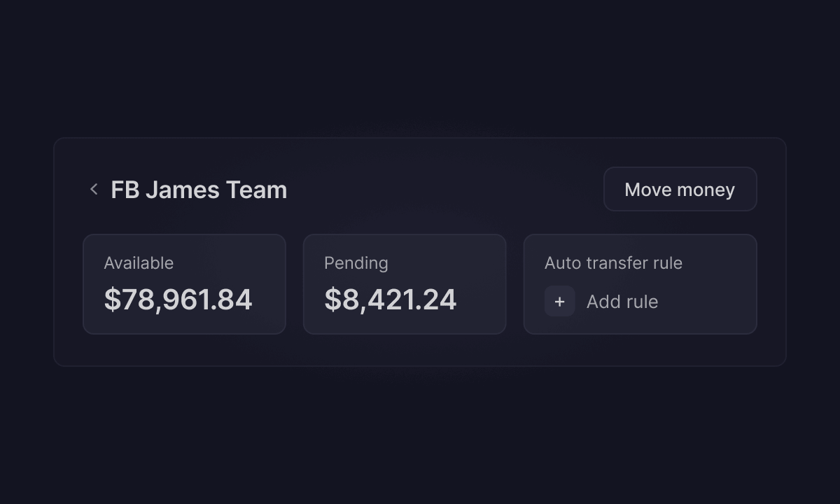The height and width of the screenshot is (504, 840).
Task: Open the Pending balance card
Action: coord(405,284)
